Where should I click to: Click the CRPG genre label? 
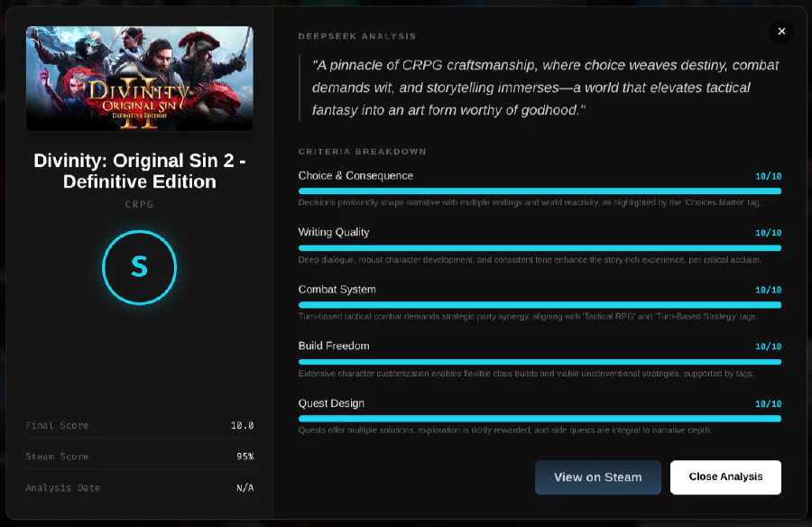click(139, 205)
